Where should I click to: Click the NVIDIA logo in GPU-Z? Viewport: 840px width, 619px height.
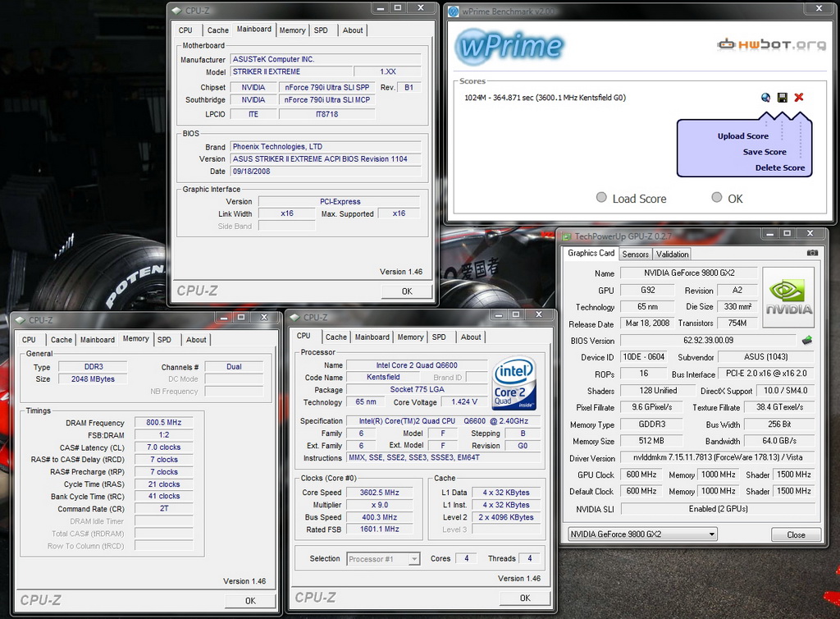coord(788,297)
